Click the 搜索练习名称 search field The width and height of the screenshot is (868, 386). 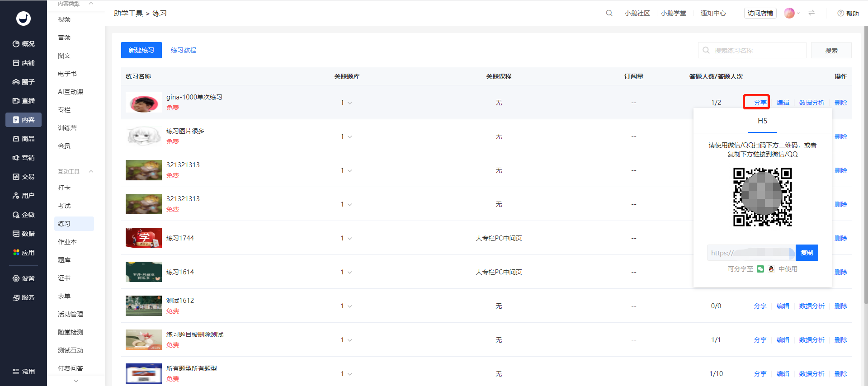click(x=752, y=50)
